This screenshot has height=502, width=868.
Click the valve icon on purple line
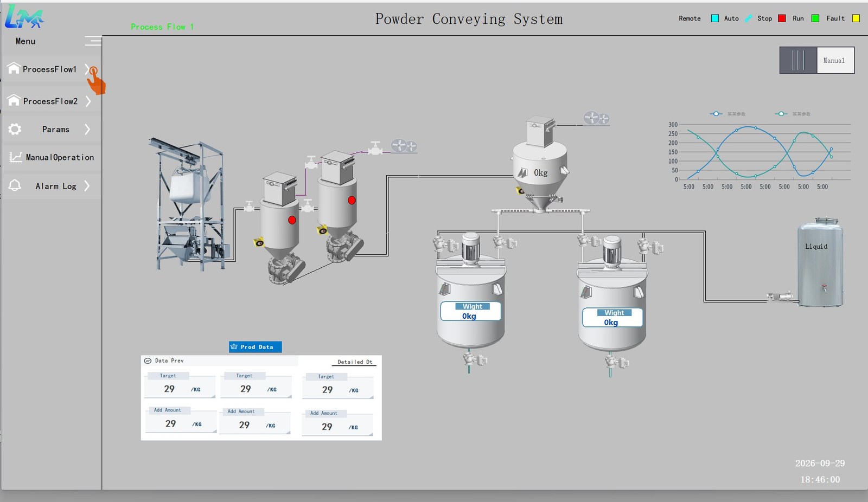375,148
